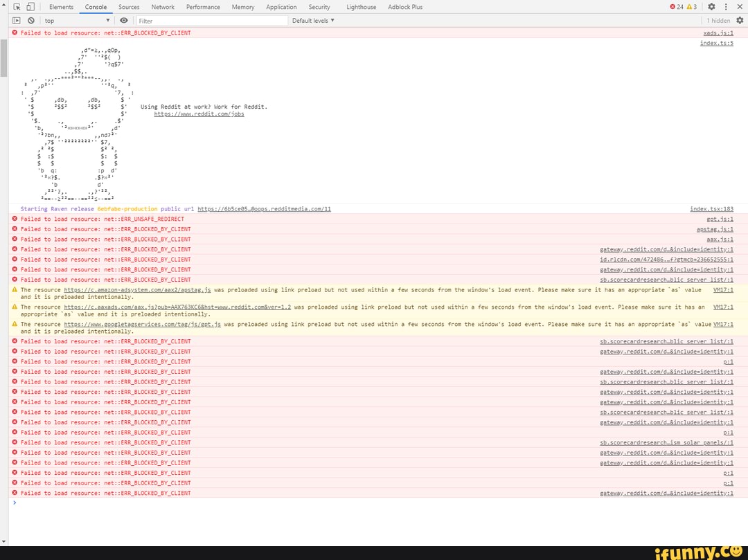Clear the console with the ban icon
This screenshot has width=748, height=560.
click(x=31, y=21)
